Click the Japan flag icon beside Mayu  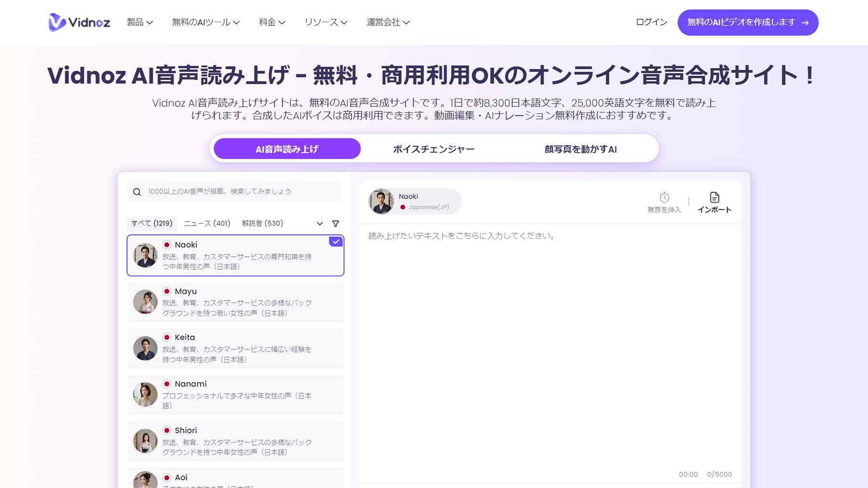pyautogui.click(x=167, y=291)
